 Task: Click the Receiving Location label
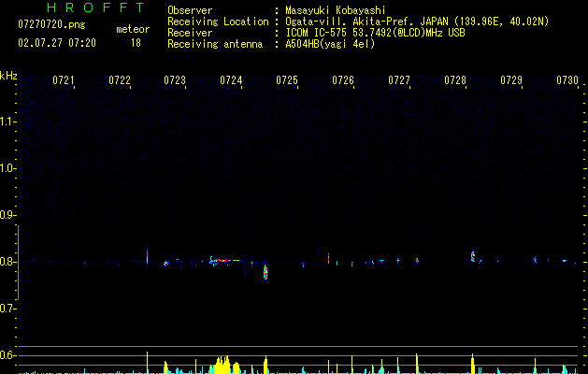click(x=218, y=22)
